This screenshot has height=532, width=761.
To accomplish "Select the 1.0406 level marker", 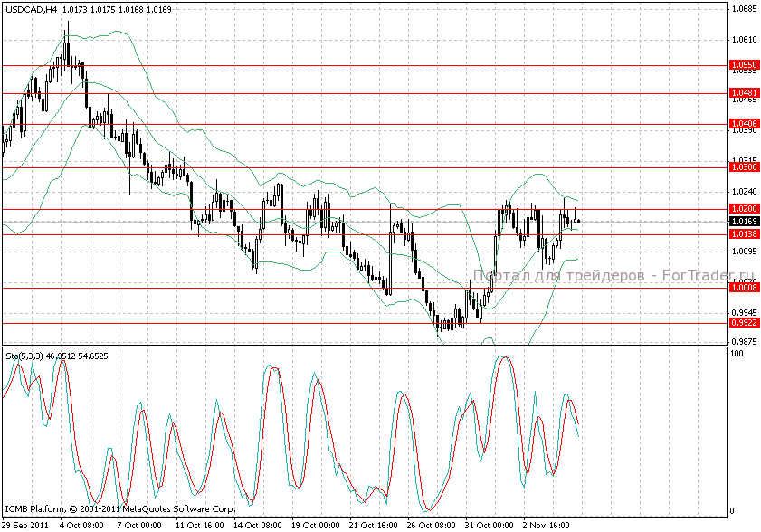I will pos(744,123).
